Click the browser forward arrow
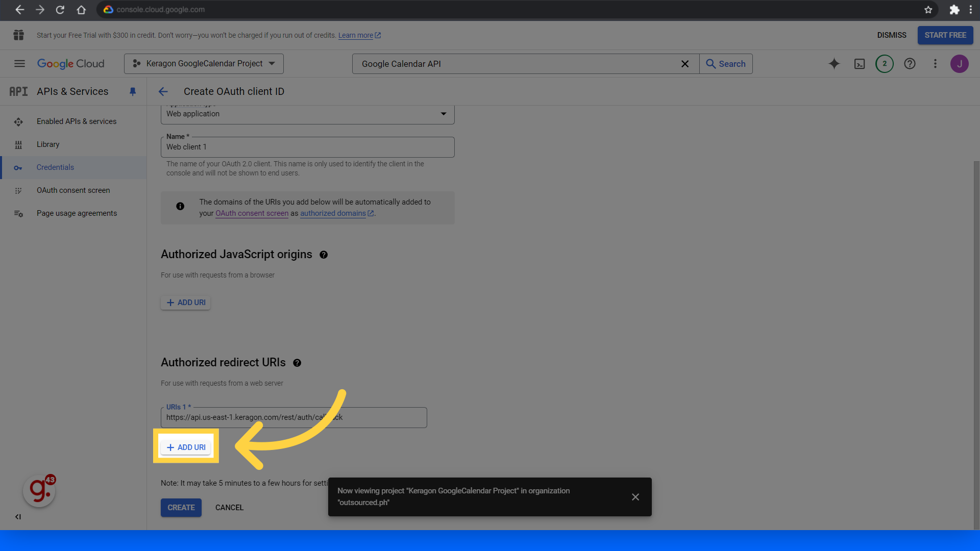The height and width of the screenshot is (551, 980). click(40, 10)
